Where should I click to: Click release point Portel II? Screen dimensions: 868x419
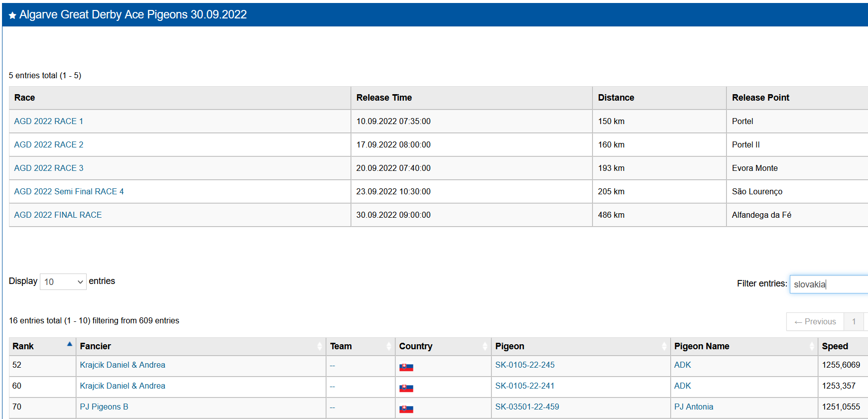(x=746, y=144)
